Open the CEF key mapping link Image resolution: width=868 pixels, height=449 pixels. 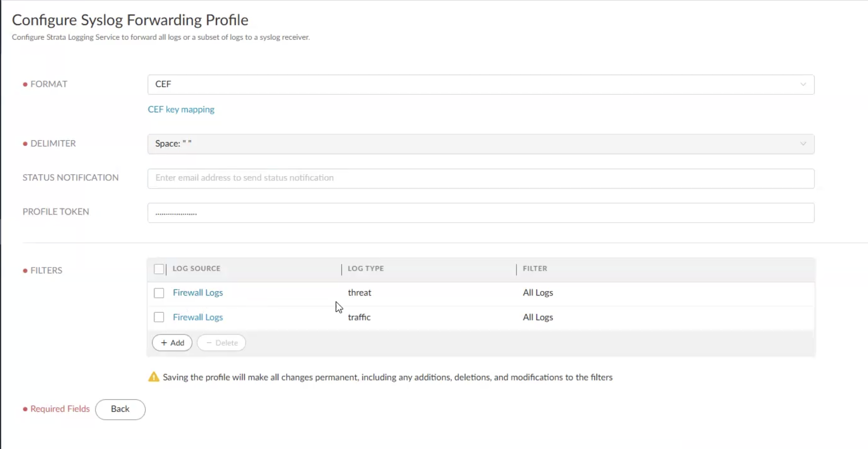click(x=181, y=109)
